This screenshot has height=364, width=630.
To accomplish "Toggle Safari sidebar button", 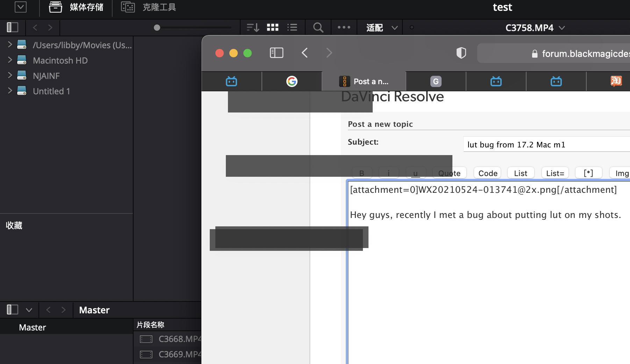I will coord(277,53).
